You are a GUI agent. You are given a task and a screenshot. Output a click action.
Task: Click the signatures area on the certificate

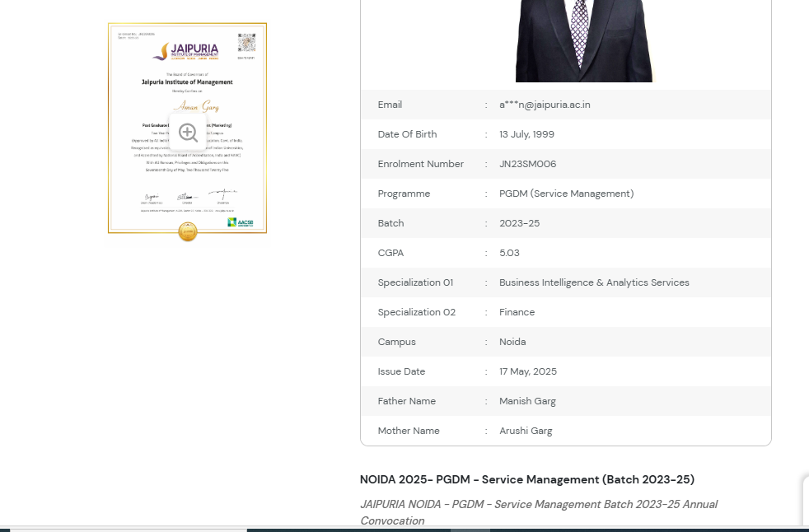click(x=188, y=197)
